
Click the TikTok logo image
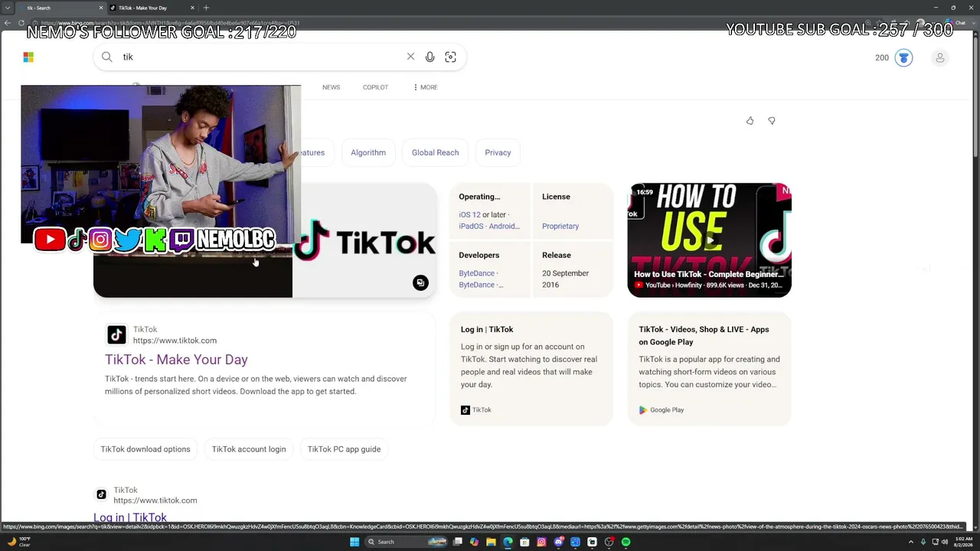(364, 241)
